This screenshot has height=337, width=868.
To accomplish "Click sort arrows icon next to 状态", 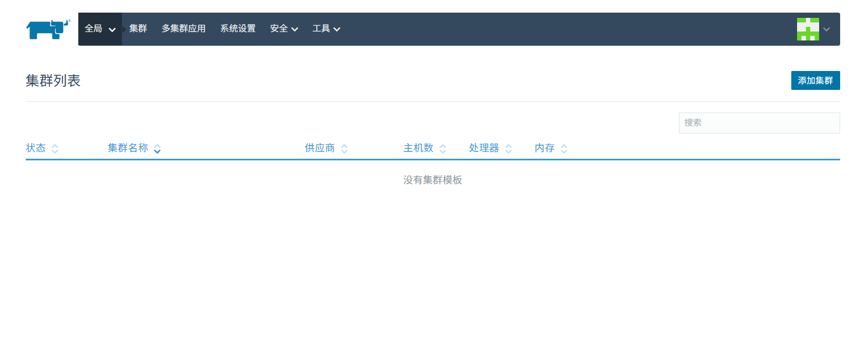I will [x=55, y=149].
